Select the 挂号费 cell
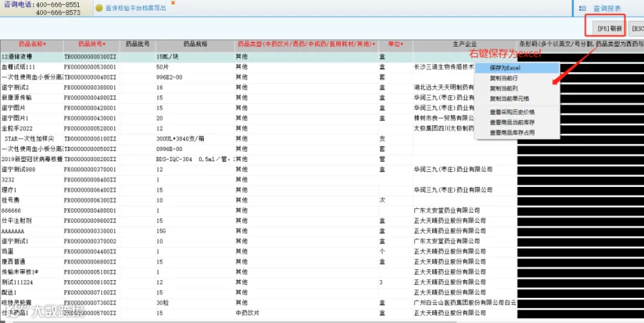Image resolution: width=644 pixels, height=323 pixels. click(x=31, y=201)
